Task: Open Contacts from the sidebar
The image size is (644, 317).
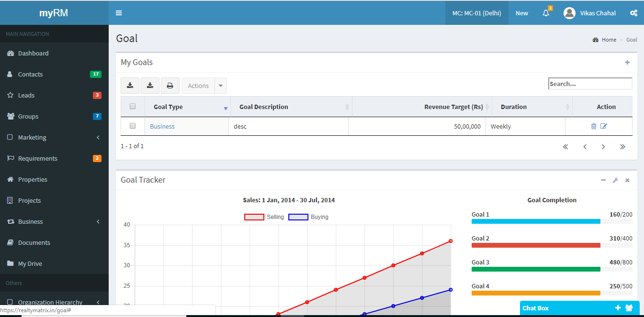Action: tap(54, 74)
